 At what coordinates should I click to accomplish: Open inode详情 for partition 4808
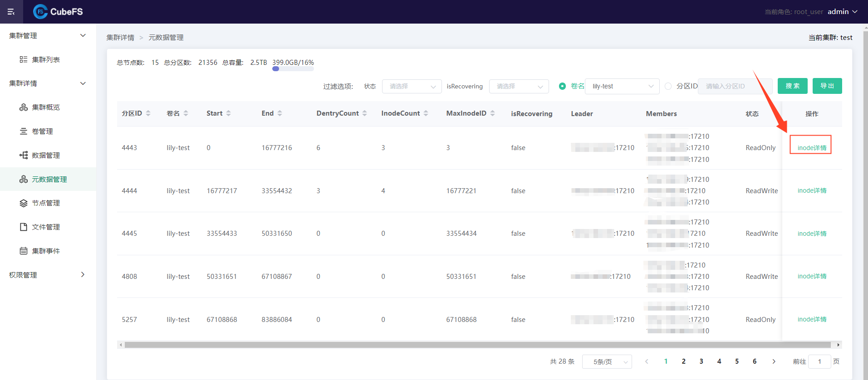(812, 276)
